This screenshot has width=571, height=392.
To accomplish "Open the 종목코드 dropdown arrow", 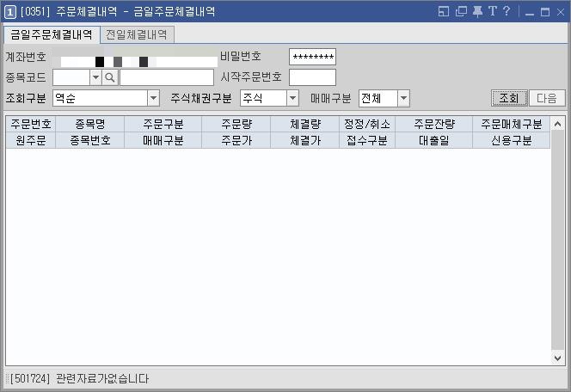I will tap(95, 77).
